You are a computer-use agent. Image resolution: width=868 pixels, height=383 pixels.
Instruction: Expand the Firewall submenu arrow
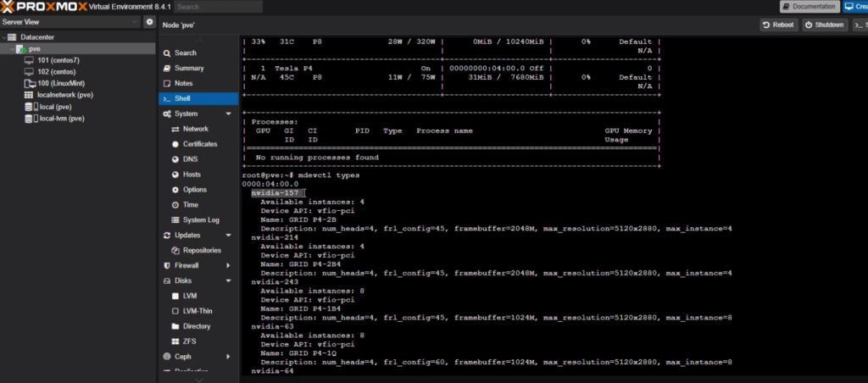pyautogui.click(x=228, y=266)
